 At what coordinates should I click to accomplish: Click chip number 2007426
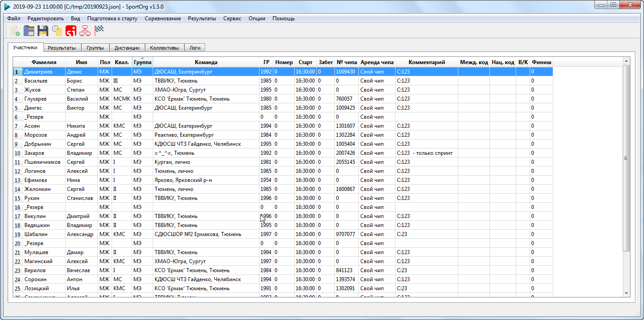(x=347, y=153)
